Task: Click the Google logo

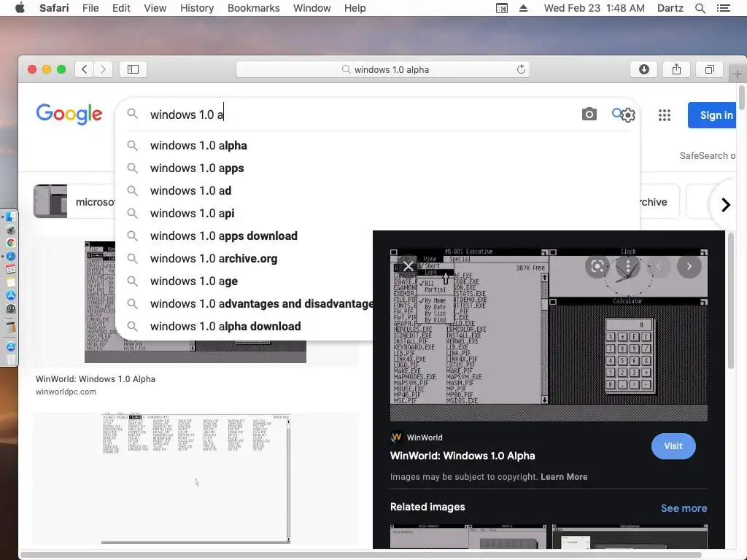Action: coord(69,114)
